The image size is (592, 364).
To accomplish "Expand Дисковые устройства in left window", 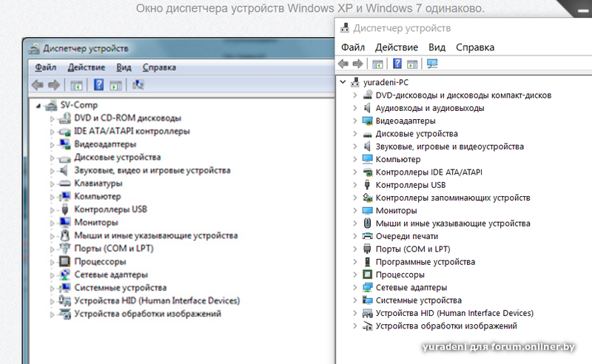I will click(x=52, y=158).
